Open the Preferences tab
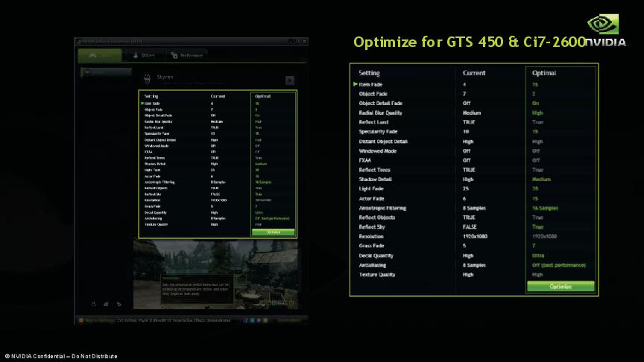The width and height of the screenshot is (644, 362). [187, 55]
